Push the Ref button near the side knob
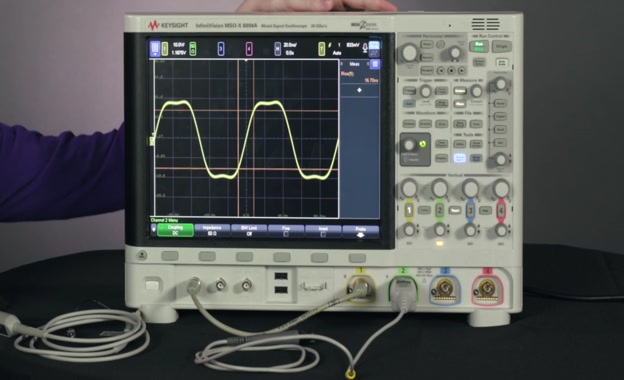624x380 pixels. pos(500,142)
